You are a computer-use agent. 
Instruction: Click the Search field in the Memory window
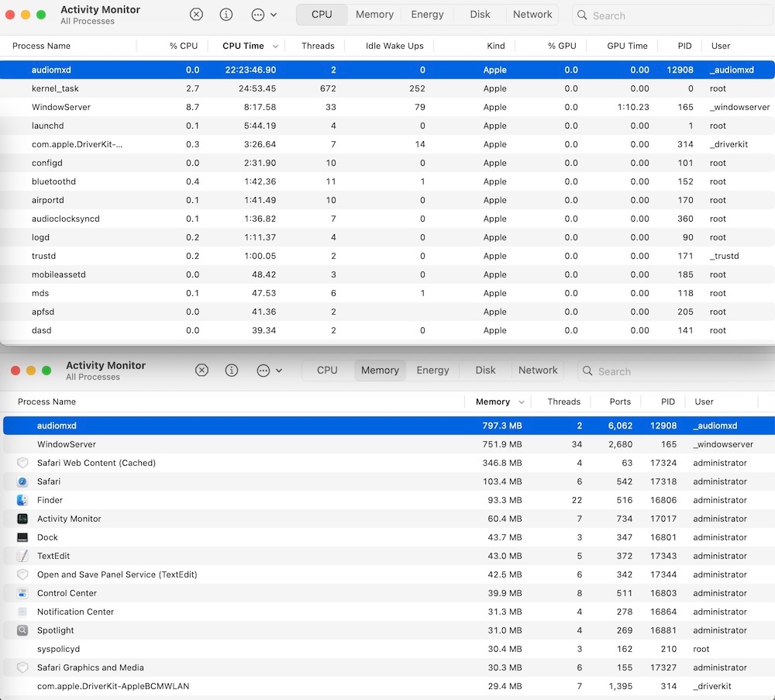(x=675, y=371)
